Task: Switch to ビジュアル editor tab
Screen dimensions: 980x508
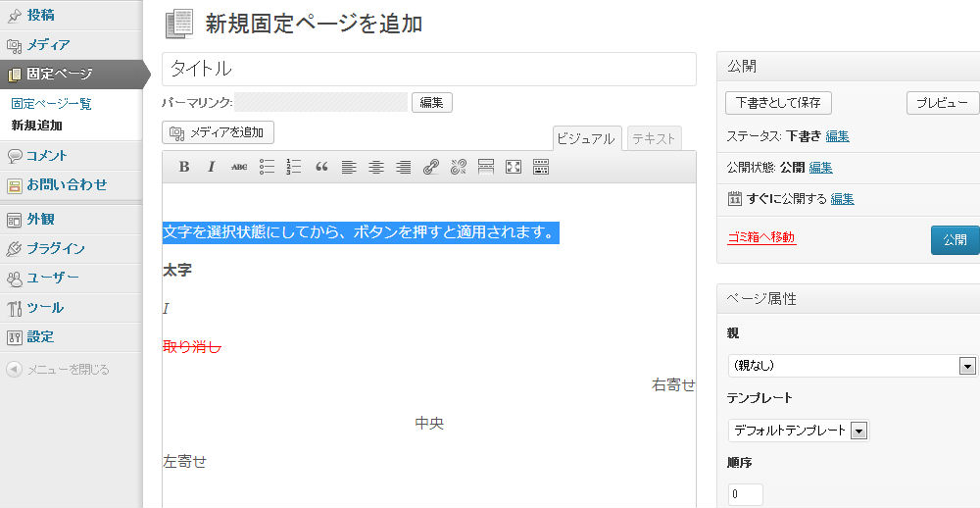Action: click(x=586, y=139)
